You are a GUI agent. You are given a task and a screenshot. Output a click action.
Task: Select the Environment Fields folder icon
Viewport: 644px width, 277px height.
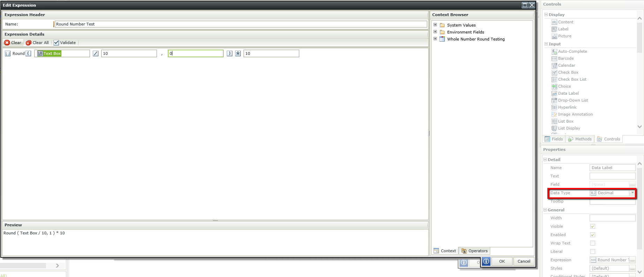pyautogui.click(x=442, y=32)
